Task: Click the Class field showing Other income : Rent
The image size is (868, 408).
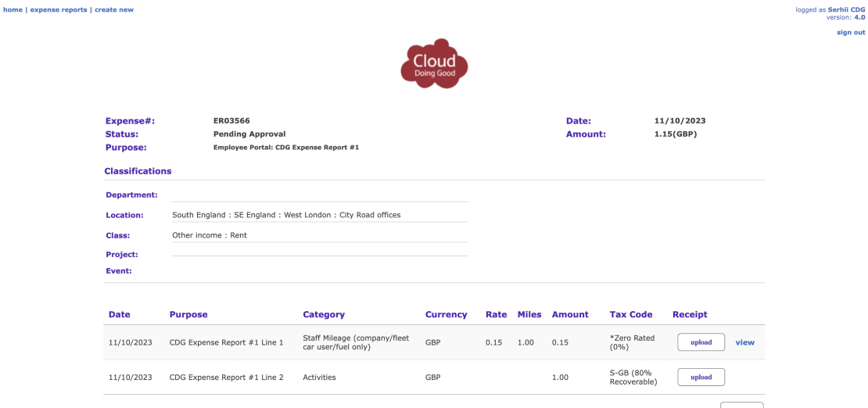Action: pos(210,235)
